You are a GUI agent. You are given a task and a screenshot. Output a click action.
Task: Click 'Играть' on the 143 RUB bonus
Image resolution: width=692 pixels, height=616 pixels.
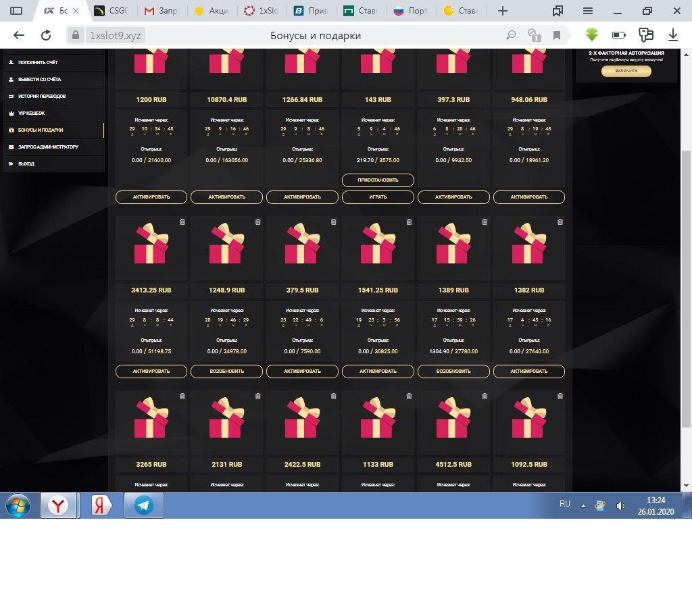click(378, 197)
